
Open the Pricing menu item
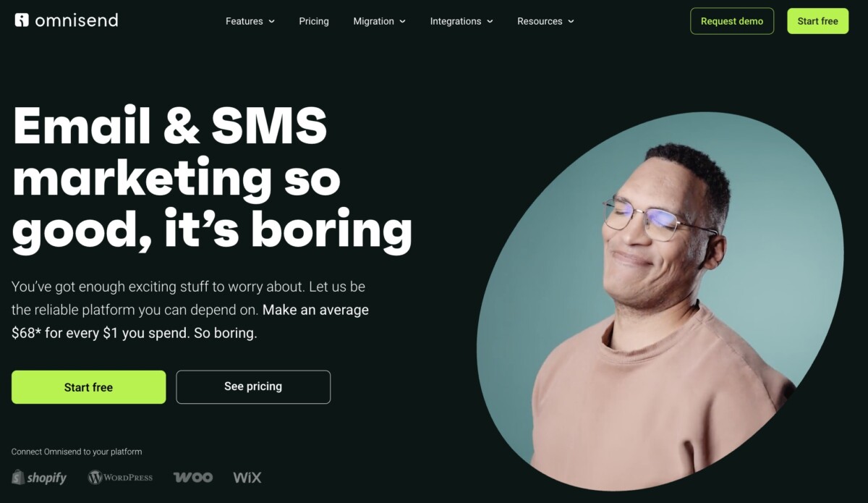point(314,21)
